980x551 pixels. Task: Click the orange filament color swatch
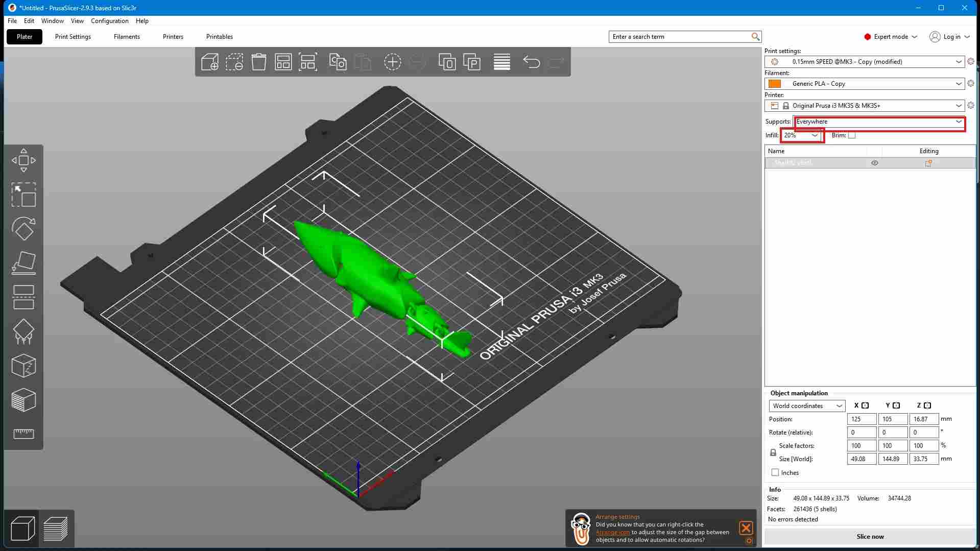(x=775, y=84)
